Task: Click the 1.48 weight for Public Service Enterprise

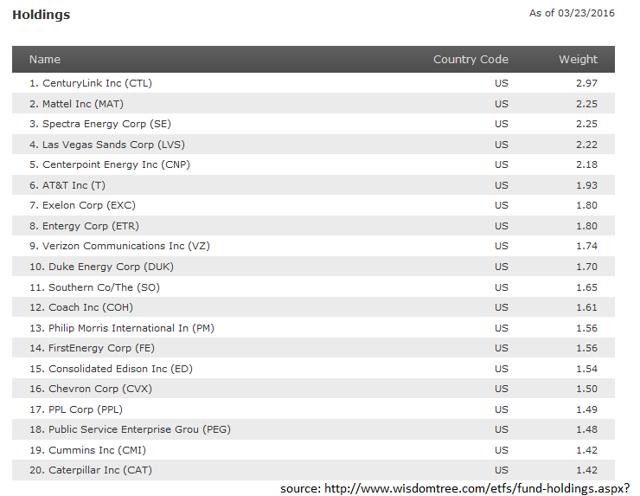Action: [587, 429]
